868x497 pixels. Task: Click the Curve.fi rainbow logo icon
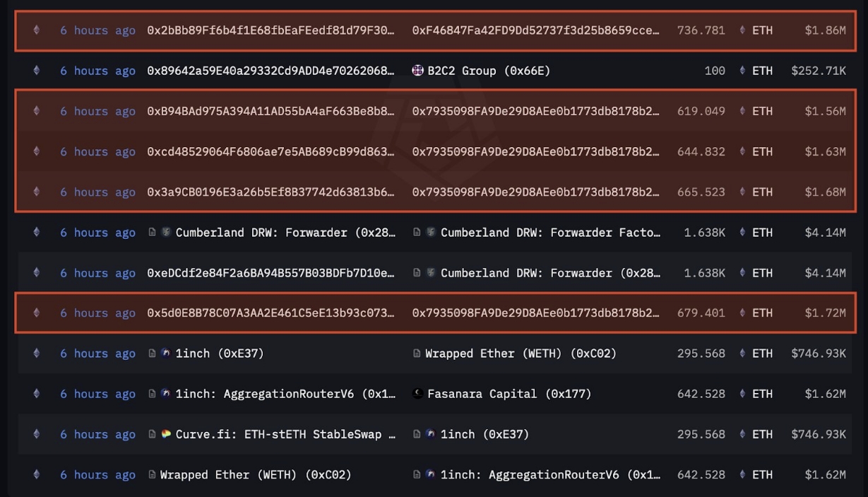tap(166, 434)
